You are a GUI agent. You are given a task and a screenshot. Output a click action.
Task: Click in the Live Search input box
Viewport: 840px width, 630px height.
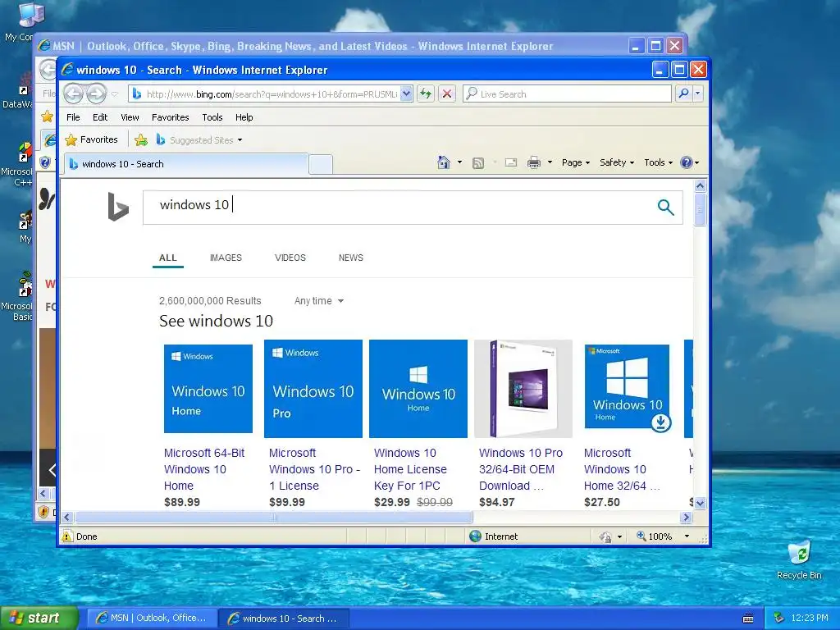(567, 94)
